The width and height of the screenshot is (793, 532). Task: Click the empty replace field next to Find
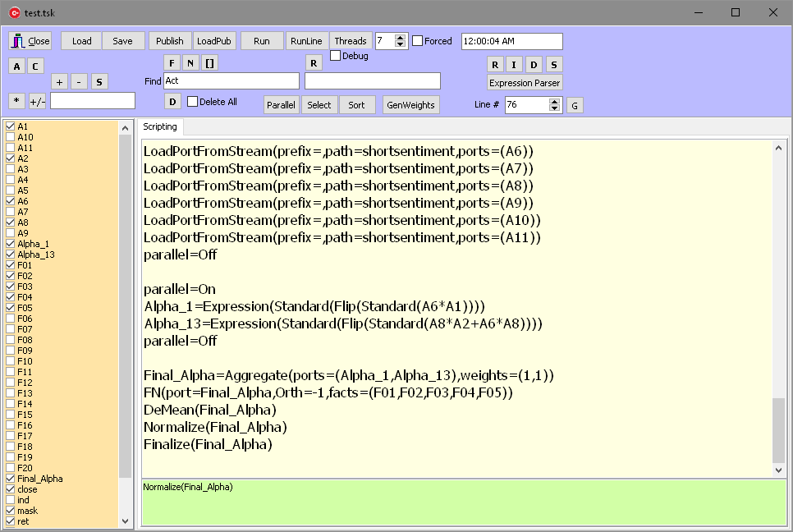click(x=373, y=81)
